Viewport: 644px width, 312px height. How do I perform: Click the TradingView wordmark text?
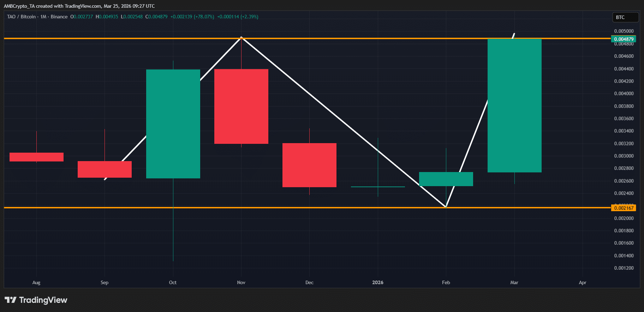43,300
